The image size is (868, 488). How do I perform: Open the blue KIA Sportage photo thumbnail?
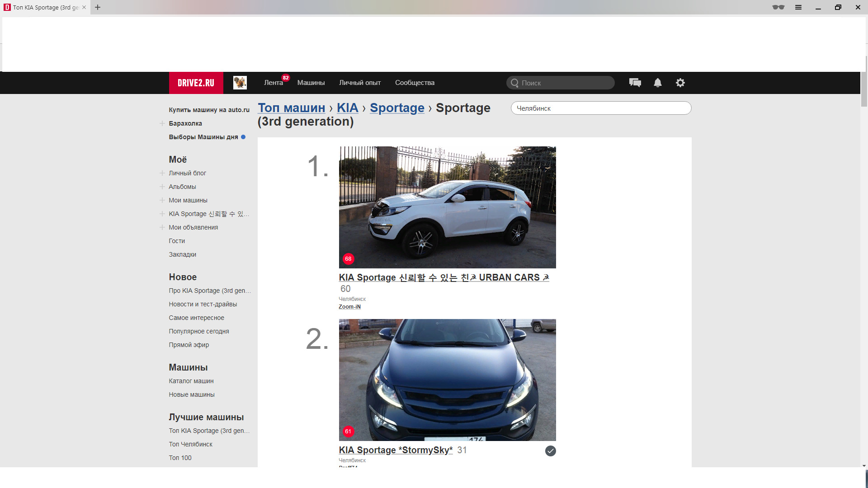point(447,380)
